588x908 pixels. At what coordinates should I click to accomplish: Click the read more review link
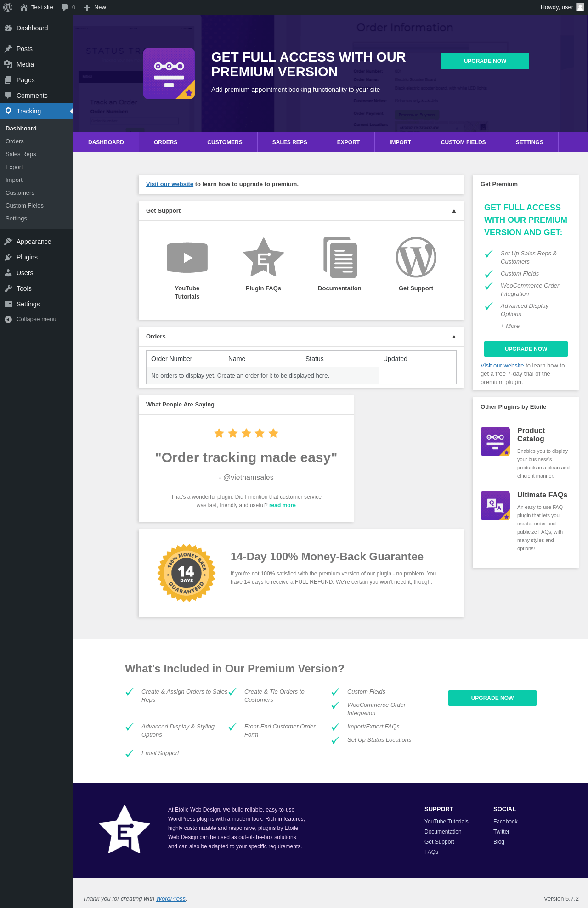pyautogui.click(x=283, y=505)
